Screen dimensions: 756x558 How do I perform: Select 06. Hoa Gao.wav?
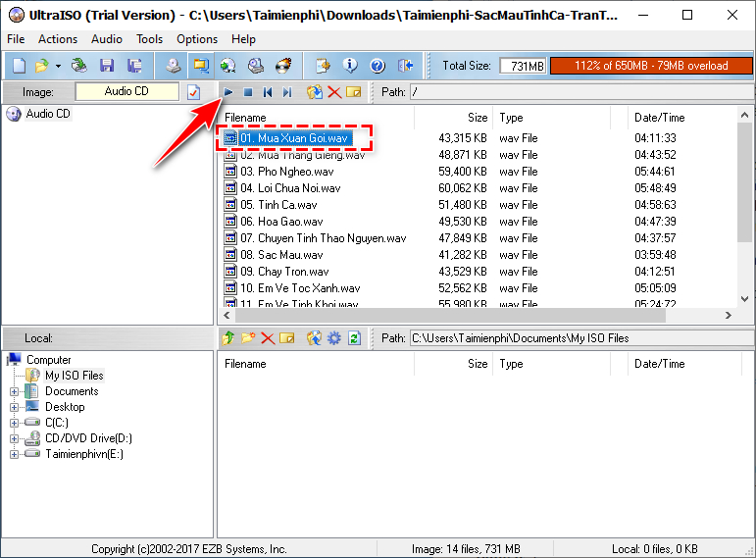(x=281, y=222)
